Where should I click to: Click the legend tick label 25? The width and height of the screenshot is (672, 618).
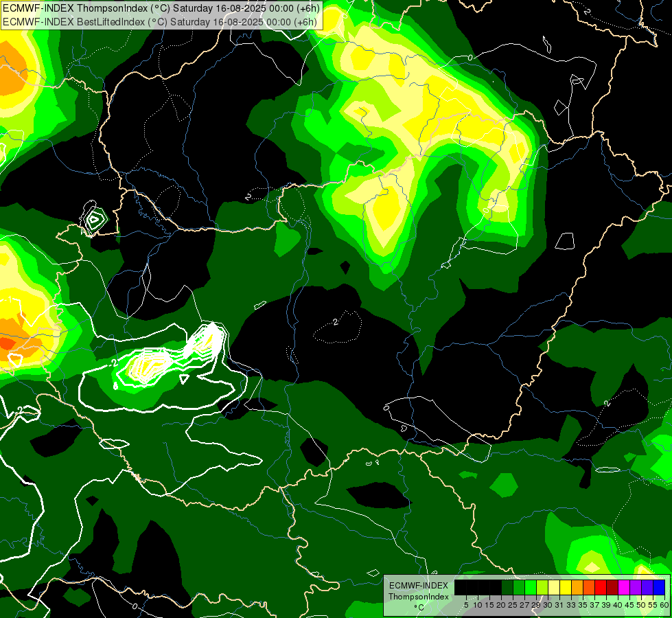point(513,605)
